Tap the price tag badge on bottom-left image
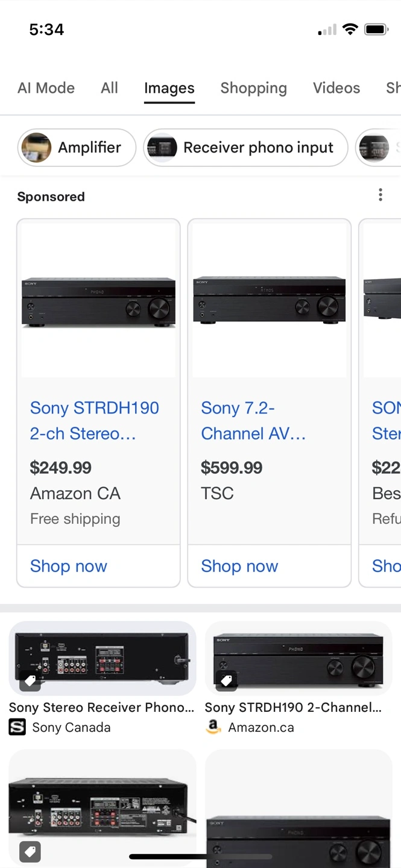 [x=30, y=851]
